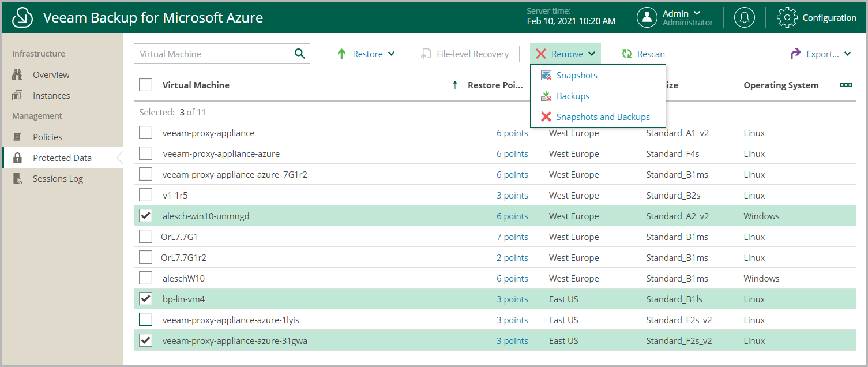Click the Snapshots menu item icon
The width and height of the screenshot is (868, 367).
click(x=546, y=76)
